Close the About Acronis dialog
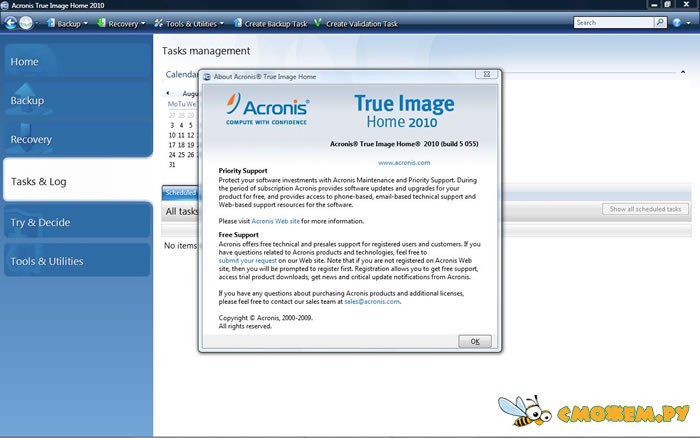Viewport: 700px width, 438px height. pos(487,75)
